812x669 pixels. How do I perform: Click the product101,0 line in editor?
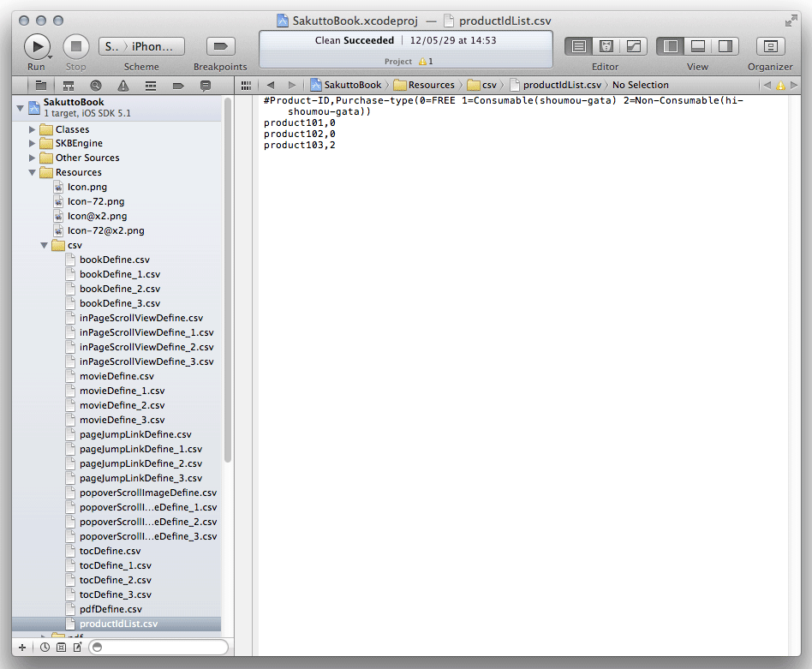pos(299,122)
